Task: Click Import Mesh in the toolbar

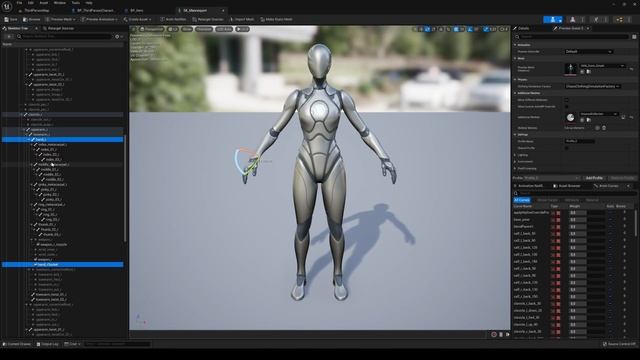Action: click(242, 19)
